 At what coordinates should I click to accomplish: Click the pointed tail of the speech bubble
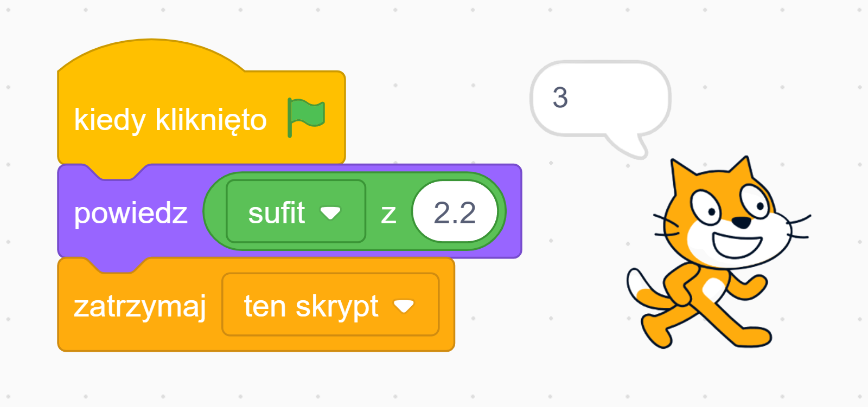click(635, 148)
